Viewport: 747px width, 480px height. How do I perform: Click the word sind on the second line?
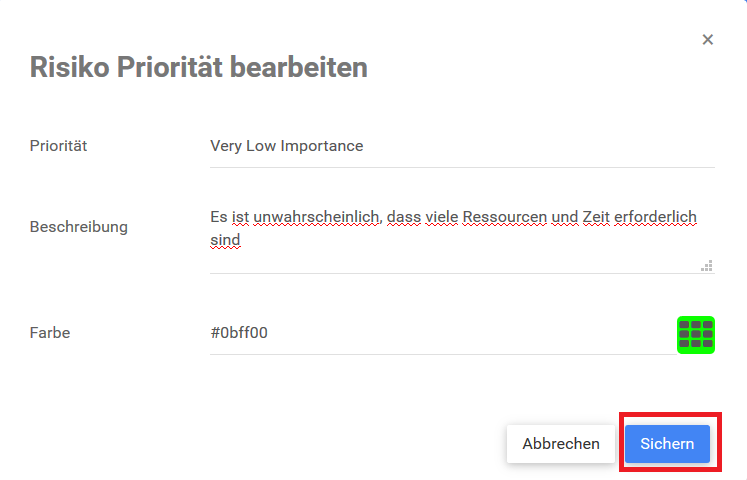coord(226,241)
